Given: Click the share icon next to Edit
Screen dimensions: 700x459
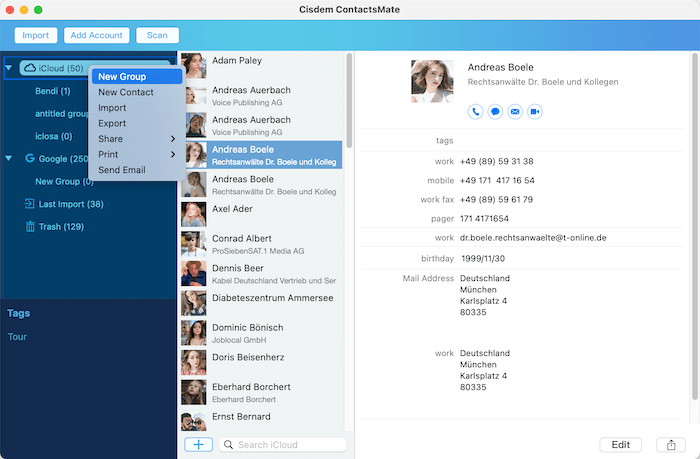Looking at the screenshot, I should click(x=671, y=445).
